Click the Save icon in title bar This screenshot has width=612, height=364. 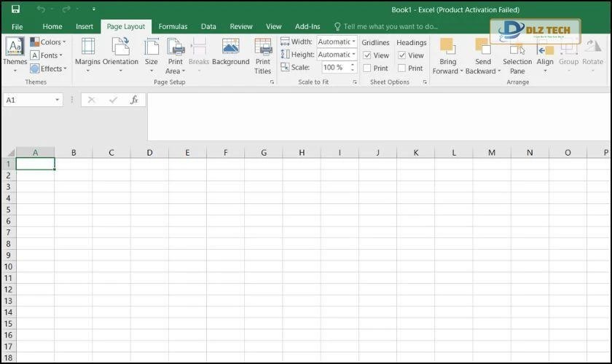[15, 9]
